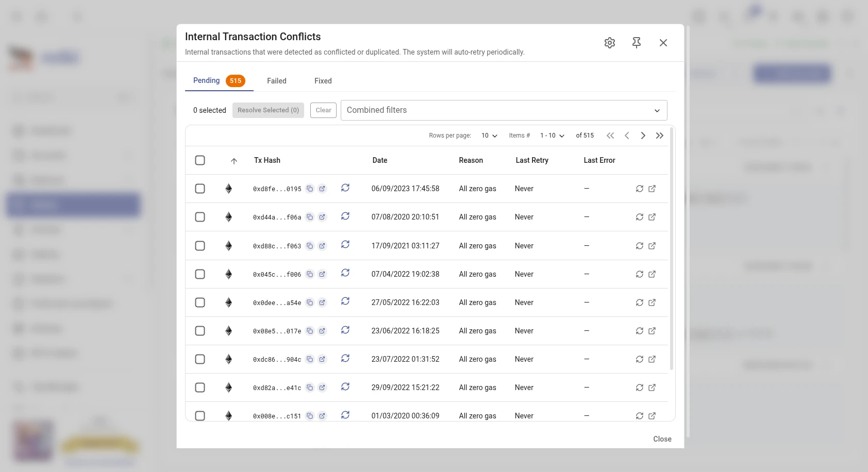Open the Fixed tab
868x472 pixels.
pyautogui.click(x=323, y=81)
